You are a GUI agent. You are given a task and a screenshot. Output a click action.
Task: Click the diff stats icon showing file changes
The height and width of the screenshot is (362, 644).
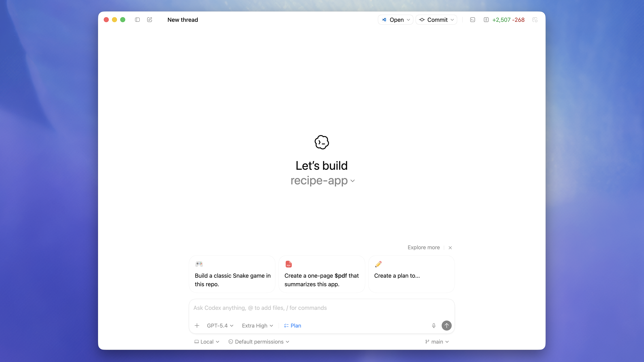point(486,20)
